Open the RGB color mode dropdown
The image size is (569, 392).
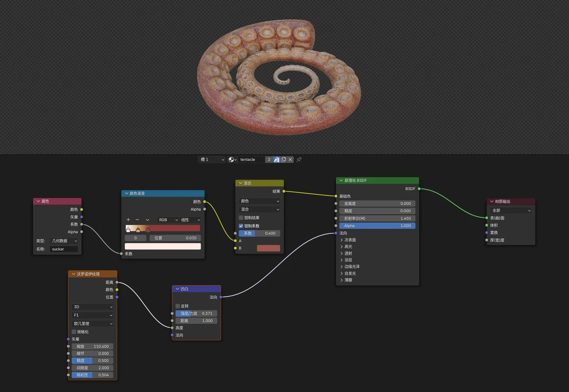168,220
